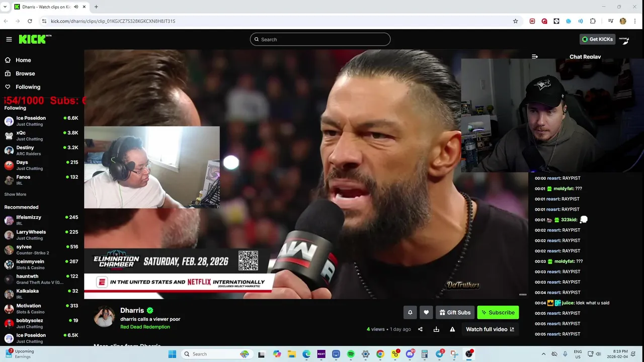The height and width of the screenshot is (362, 644).
Task: Click the Get KICKs button
Action: point(597,39)
